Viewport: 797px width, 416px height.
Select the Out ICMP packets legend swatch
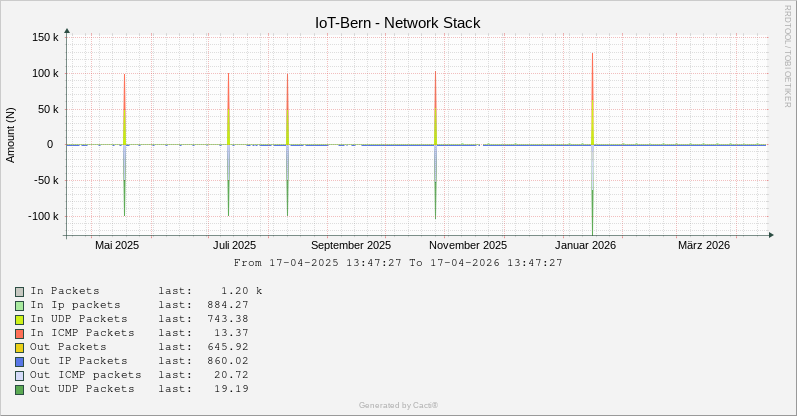(19, 375)
